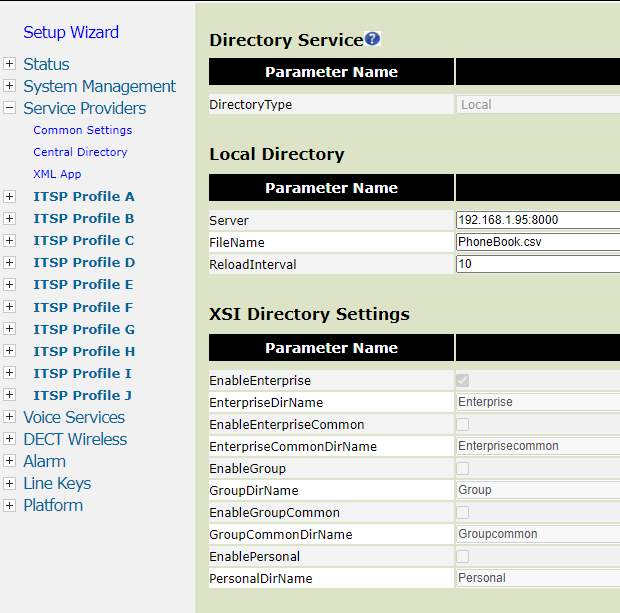Expand ITSP Profile E
The width and height of the screenshot is (620, 613).
[9, 284]
